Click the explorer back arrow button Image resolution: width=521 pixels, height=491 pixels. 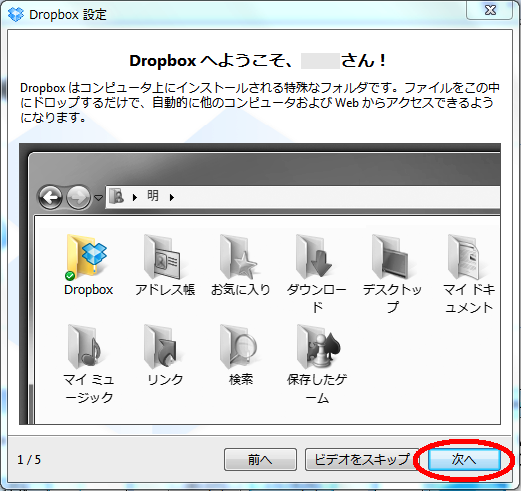point(51,198)
